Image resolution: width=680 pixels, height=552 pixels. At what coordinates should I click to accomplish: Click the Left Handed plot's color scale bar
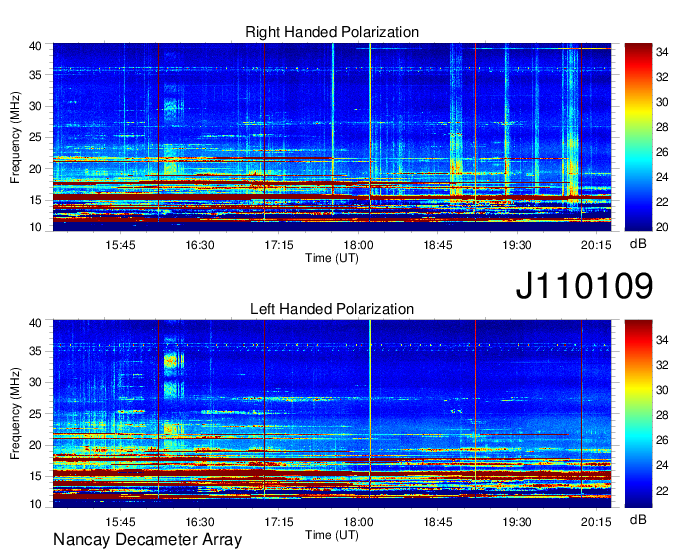click(x=638, y=414)
